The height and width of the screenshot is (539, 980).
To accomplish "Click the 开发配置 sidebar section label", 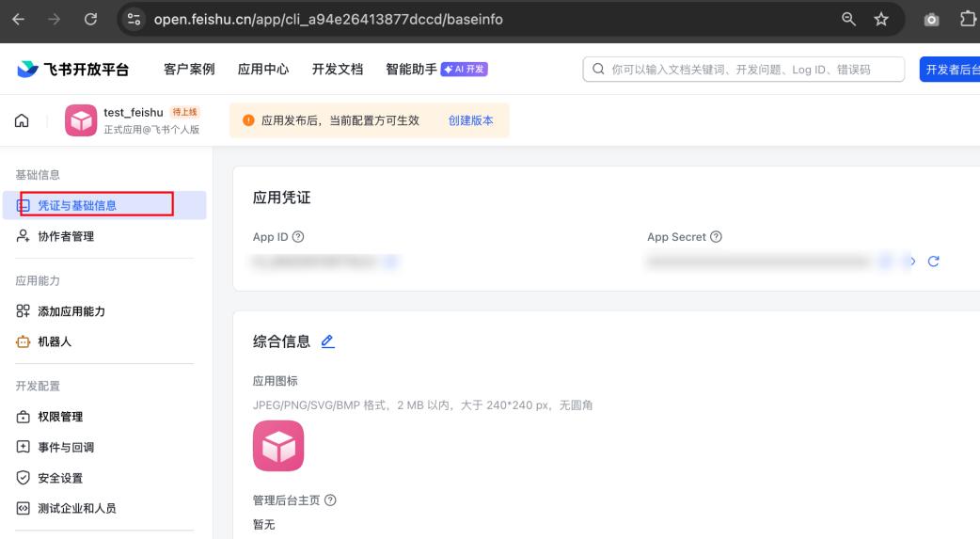I will click(x=38, y=386).
